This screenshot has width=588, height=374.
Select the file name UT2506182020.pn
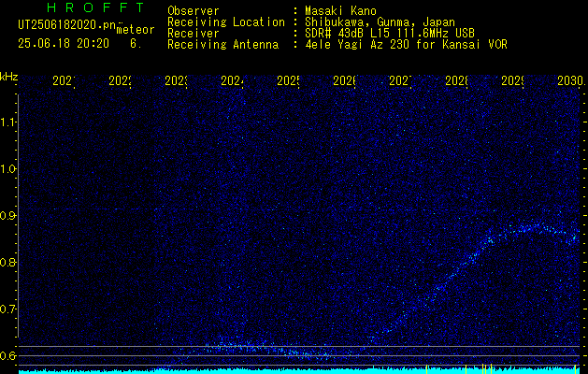click(x=67, y=25)
